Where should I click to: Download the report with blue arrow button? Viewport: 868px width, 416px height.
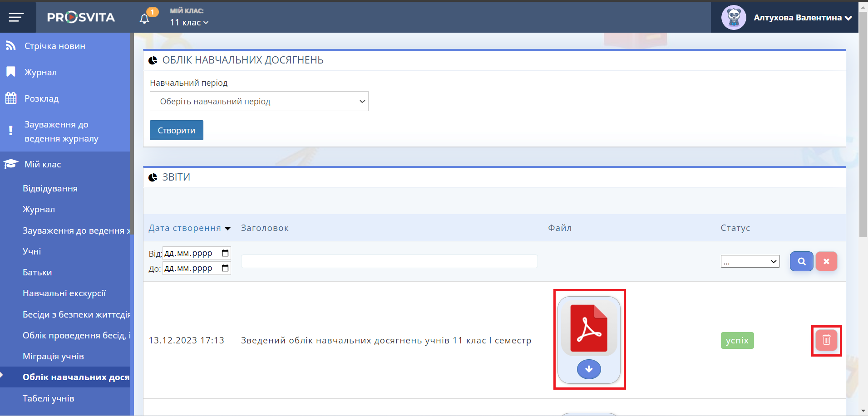tap(589, 369)
